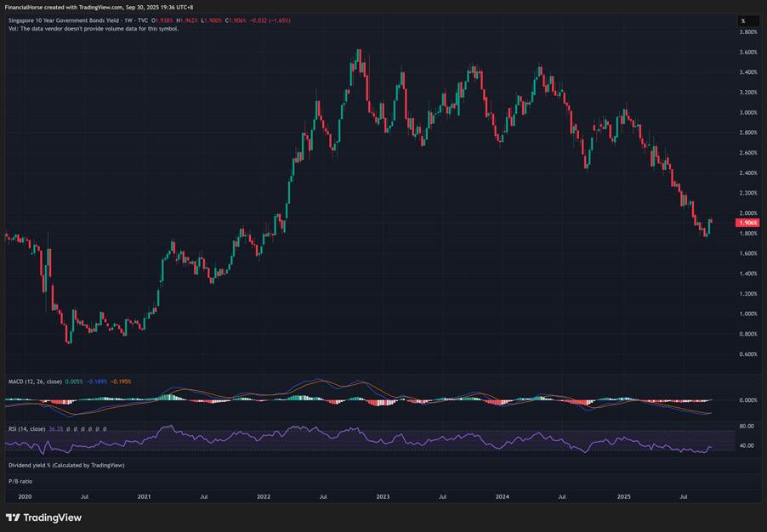Click the 2020 label on time axis

[25, 496]
